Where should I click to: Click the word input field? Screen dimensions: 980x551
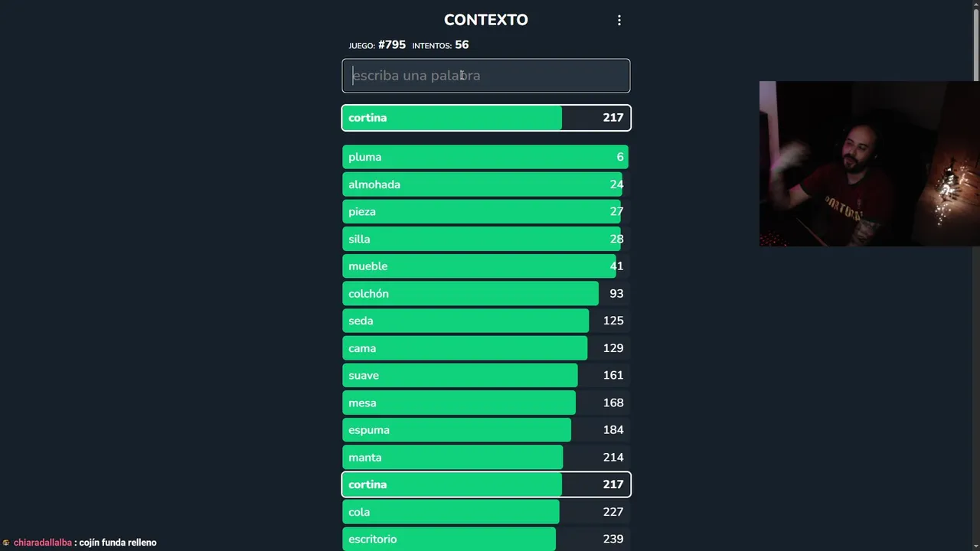tap(485, 76)
